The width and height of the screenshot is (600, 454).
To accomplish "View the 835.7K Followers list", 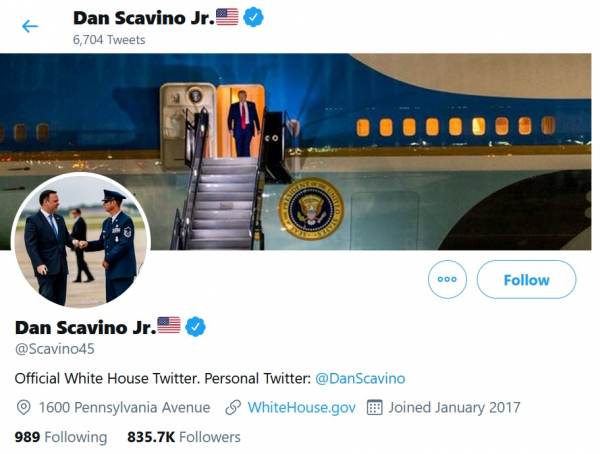I will 184,437.
